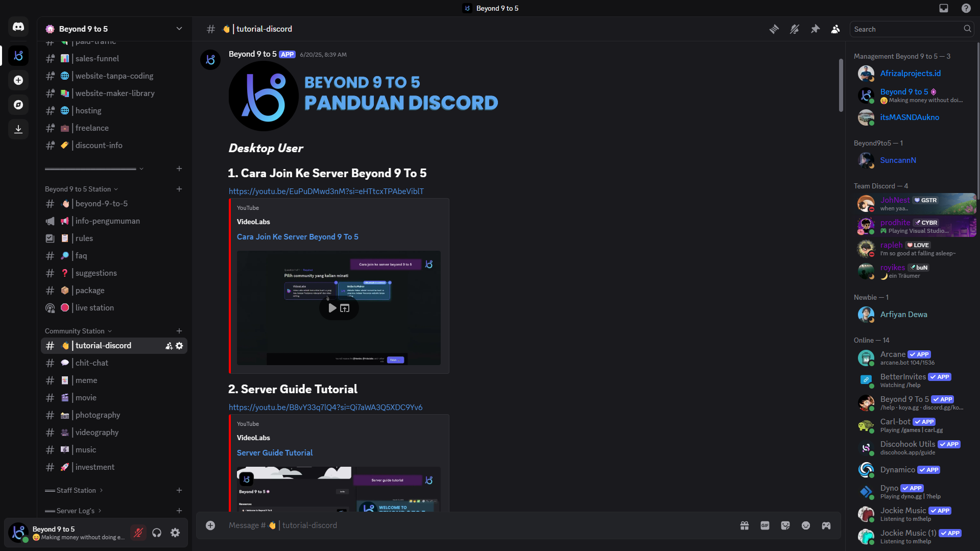The height and width of the screenshot is (551, 980).
Task: Pop out first YouTube video player
Action: pyautogui.click(x=345, y=308)
